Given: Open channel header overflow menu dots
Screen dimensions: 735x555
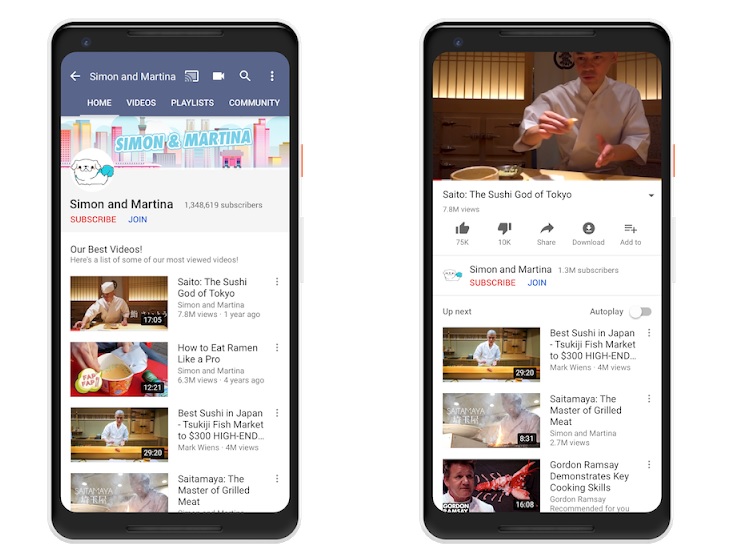Looking at the screenshot, I should point(272,76).
